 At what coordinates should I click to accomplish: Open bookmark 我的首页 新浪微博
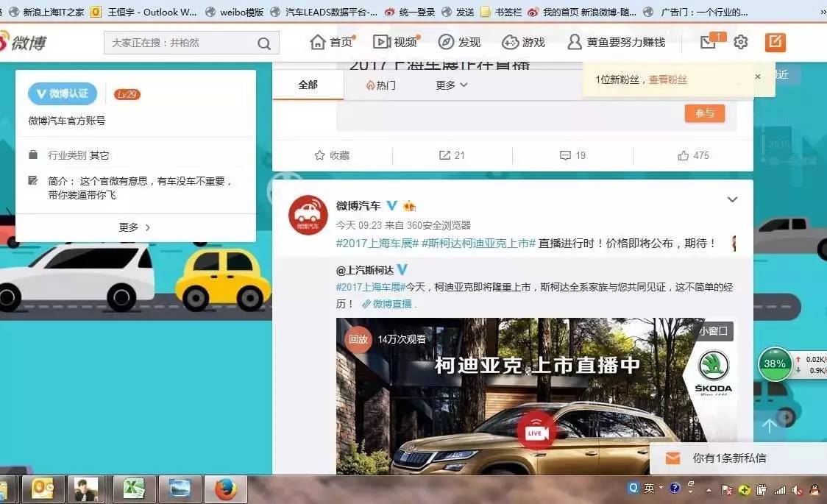coord(582,12)
